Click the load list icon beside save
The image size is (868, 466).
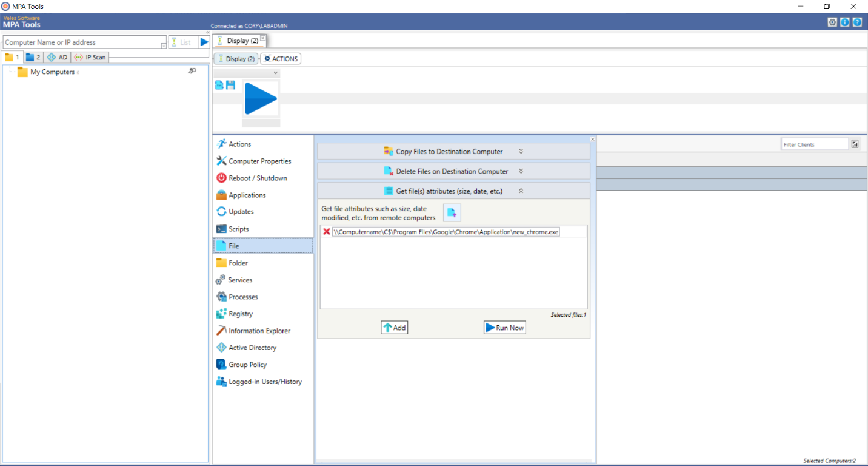tap(219, 86)
